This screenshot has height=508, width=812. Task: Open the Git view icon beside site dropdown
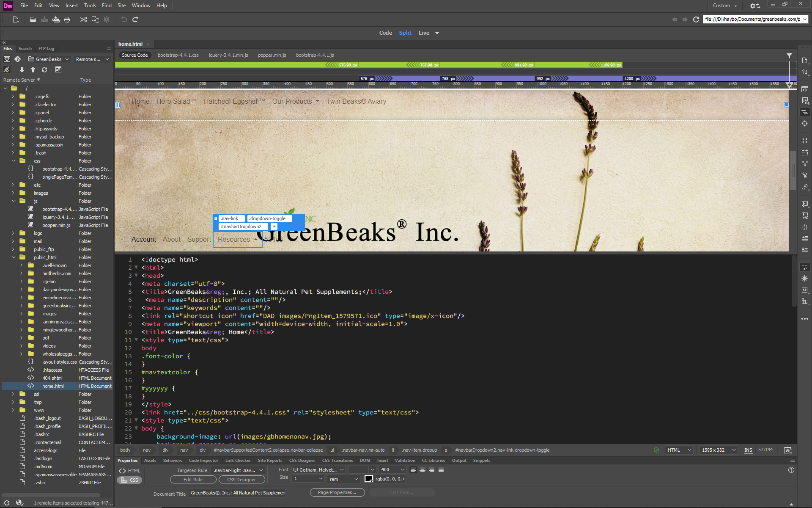pos(18,59)
